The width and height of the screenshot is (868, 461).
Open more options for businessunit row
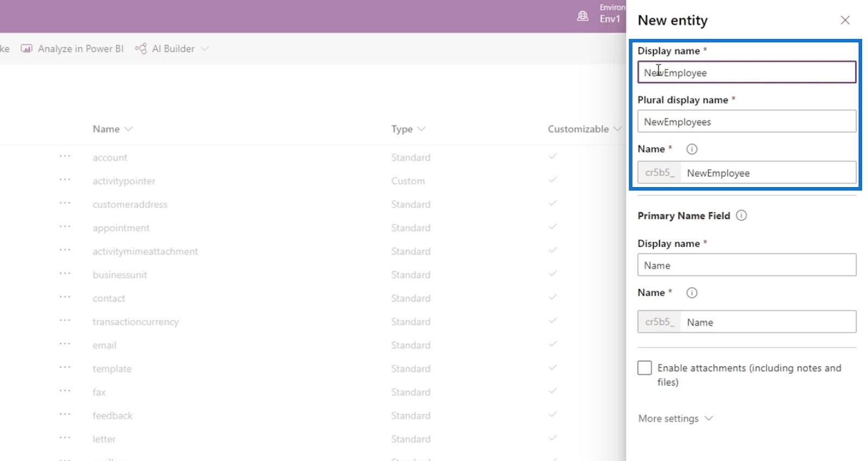[65, 273]
